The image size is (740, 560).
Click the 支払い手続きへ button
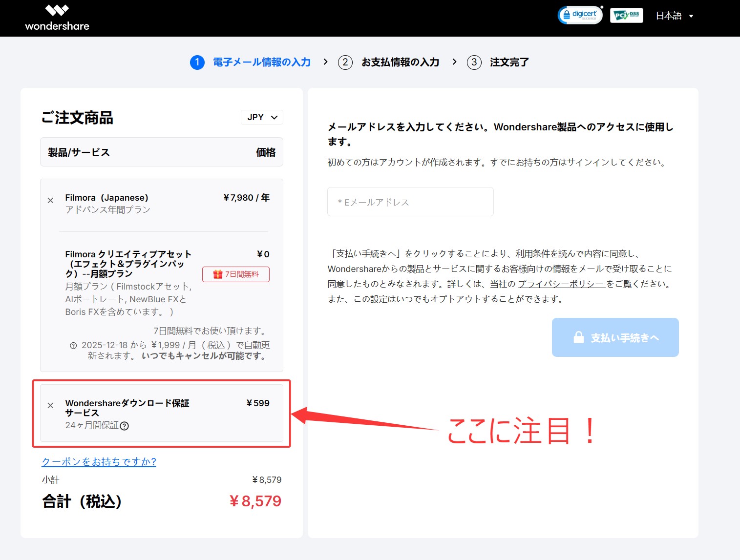click(x=615, y=337)
